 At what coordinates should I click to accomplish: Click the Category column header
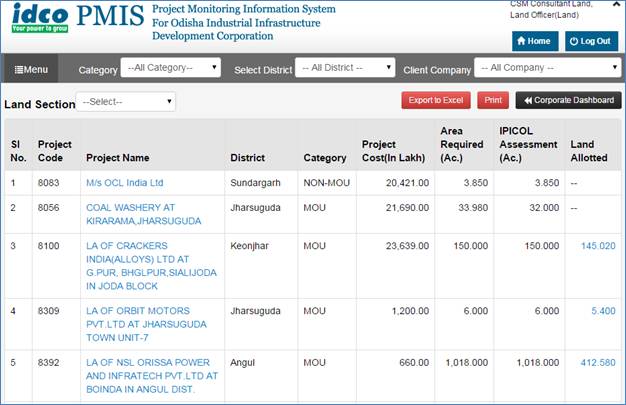pyautogui.click(x=325, y=158)
